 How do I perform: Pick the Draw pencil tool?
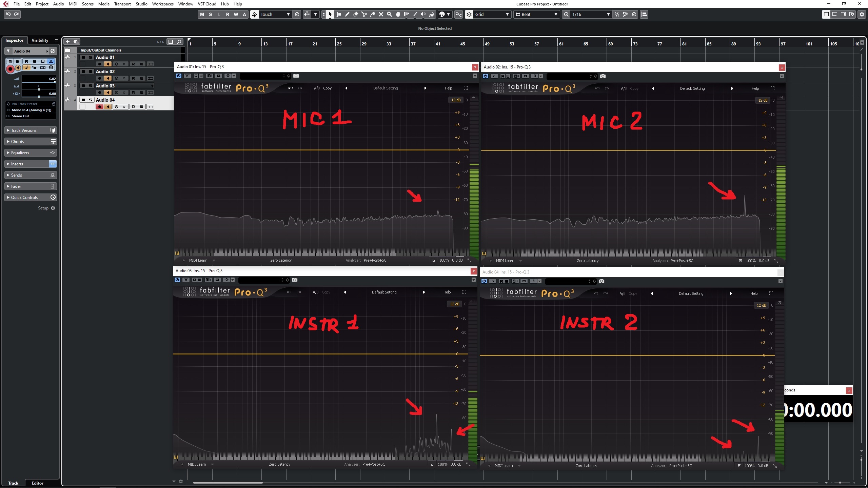coord(347,14)
